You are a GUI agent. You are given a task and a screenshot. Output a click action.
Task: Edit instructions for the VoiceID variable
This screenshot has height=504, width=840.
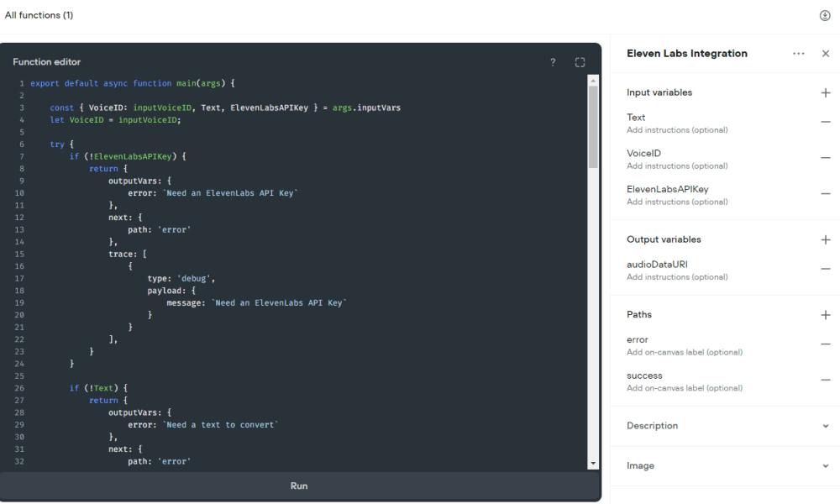(x=677, y=166)
